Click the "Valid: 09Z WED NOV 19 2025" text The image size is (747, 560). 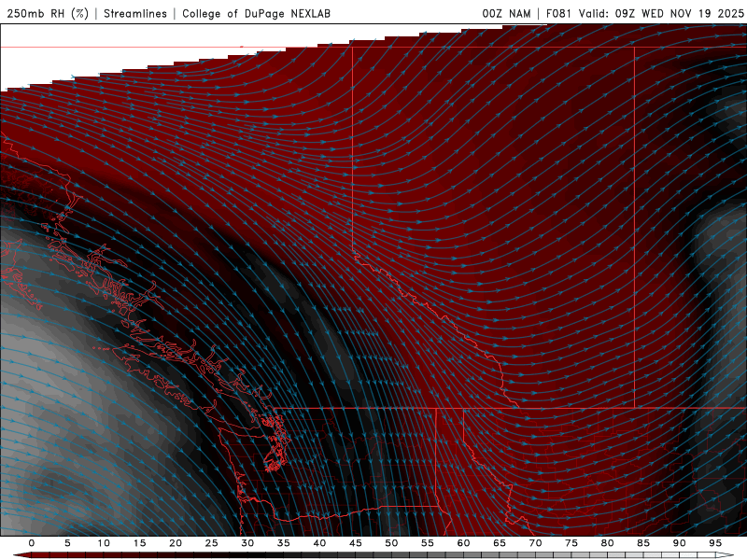click(661, 13)
